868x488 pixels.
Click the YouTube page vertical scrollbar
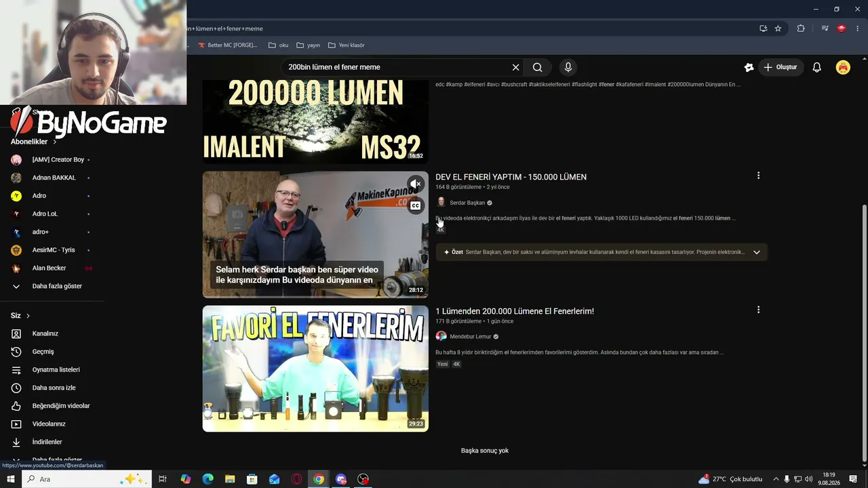(x=863, y=332)
